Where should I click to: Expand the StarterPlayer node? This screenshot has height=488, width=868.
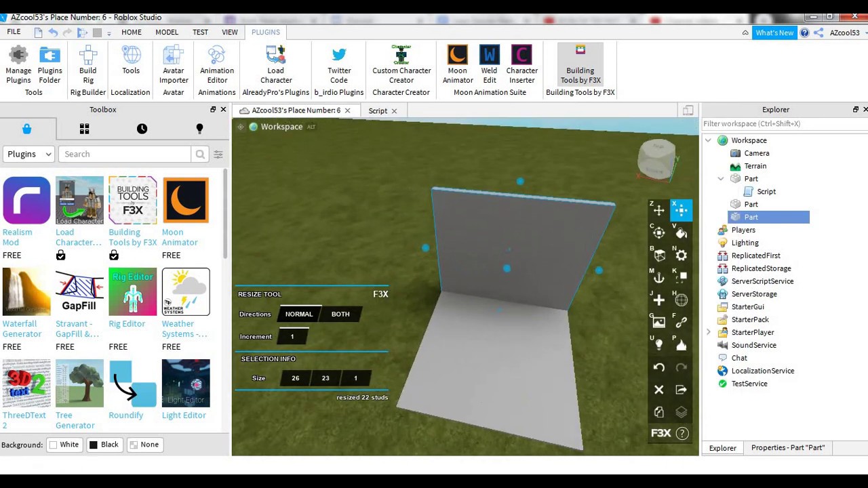coord(709,332)
